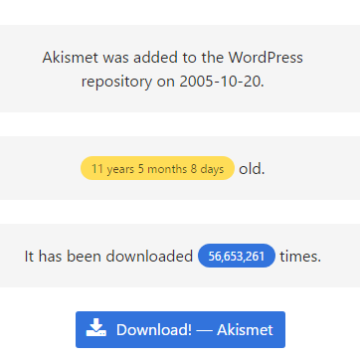Click the "5 months" part of the yellow badge
Screen dimensions: 360x360
pyautogui.click(x=162, y=169)
